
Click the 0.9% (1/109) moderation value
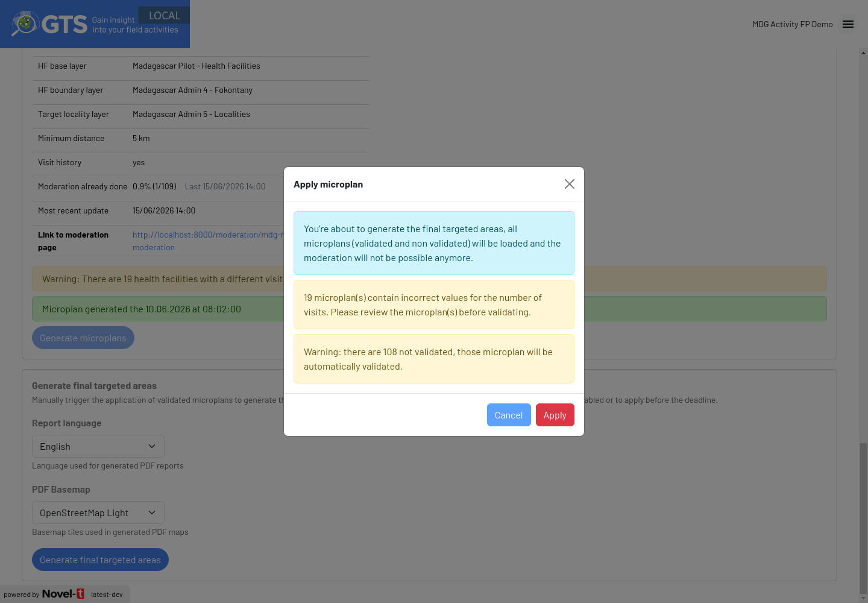pos(154,186)
